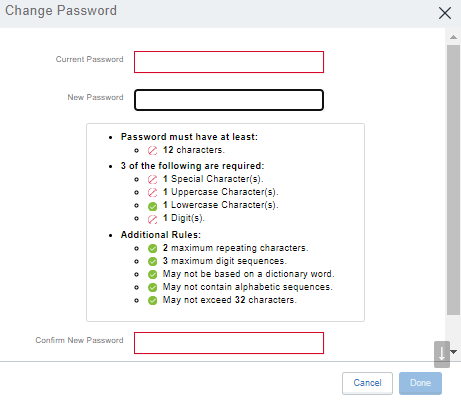Click the scrollbar up arrow

click(x=453, y=37)
